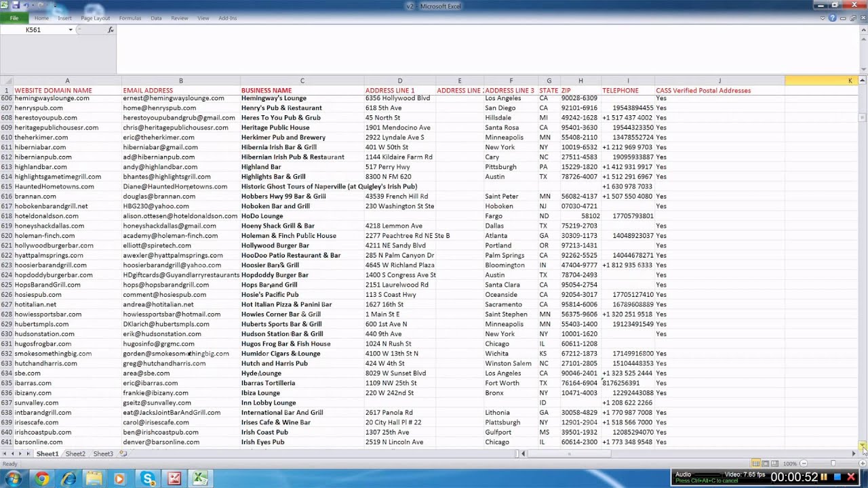Undo the last action in the quick access toolbar
The width and height of the screenshot is (868, 488).
click(26, 5)
